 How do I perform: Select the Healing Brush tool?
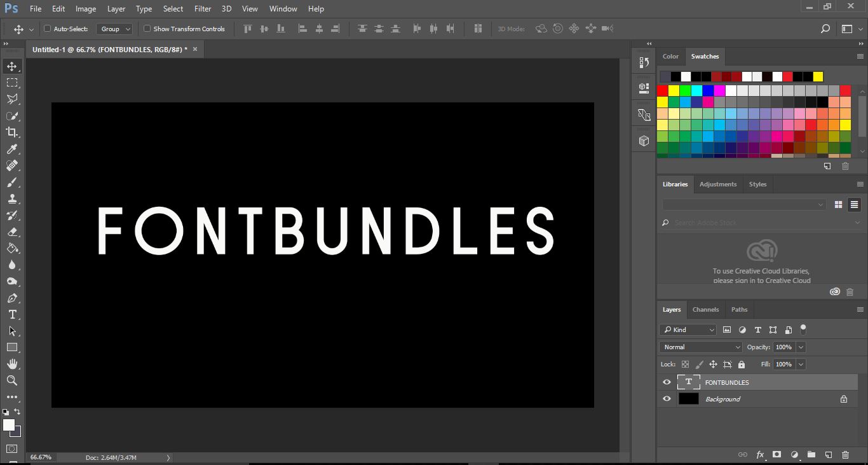pyautogui.click(x=12, y=165)
